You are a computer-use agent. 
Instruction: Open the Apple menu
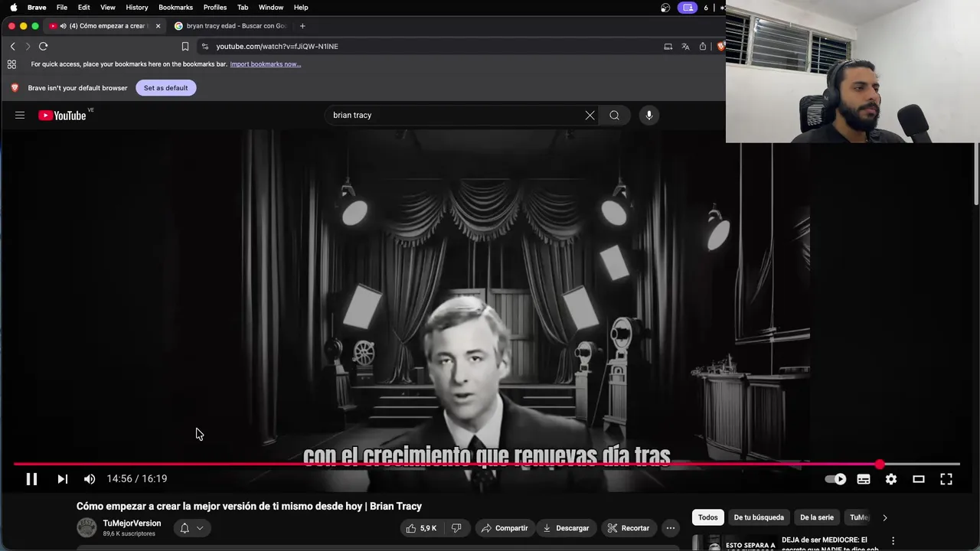[13, 8]
